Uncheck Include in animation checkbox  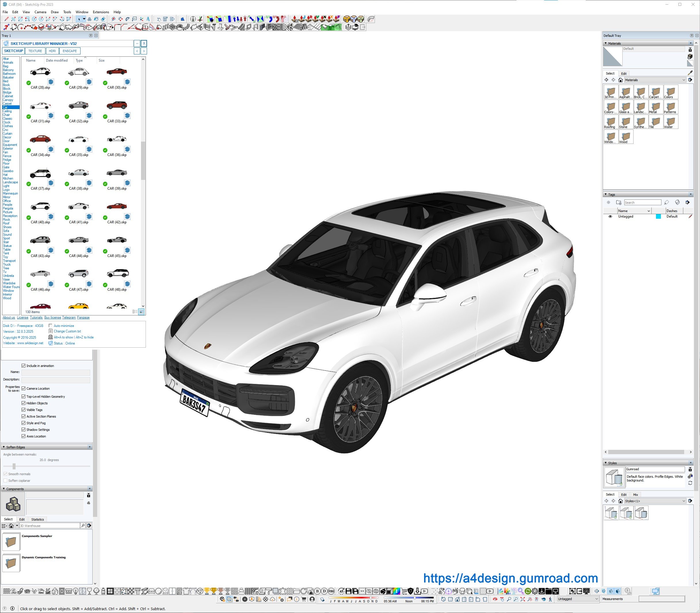pos(24,366)
